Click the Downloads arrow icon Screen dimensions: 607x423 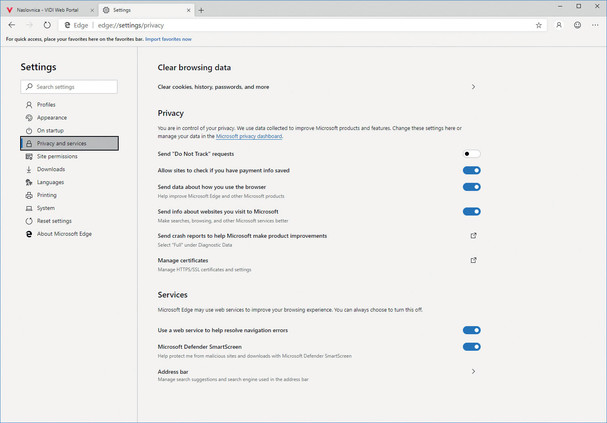(29, 170)
